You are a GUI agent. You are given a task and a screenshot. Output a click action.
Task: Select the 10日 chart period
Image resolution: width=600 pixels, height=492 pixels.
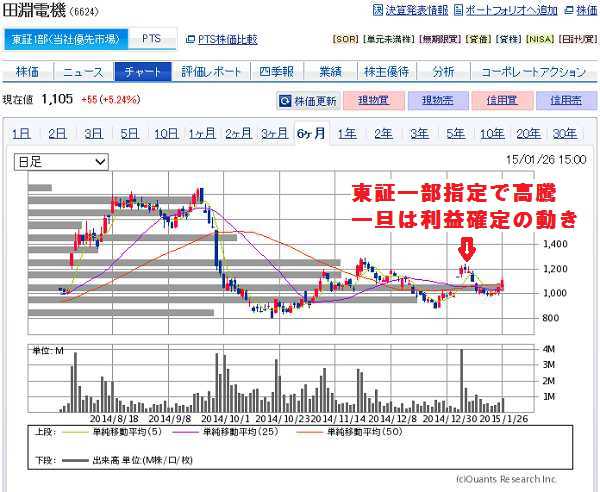(166, 134)
